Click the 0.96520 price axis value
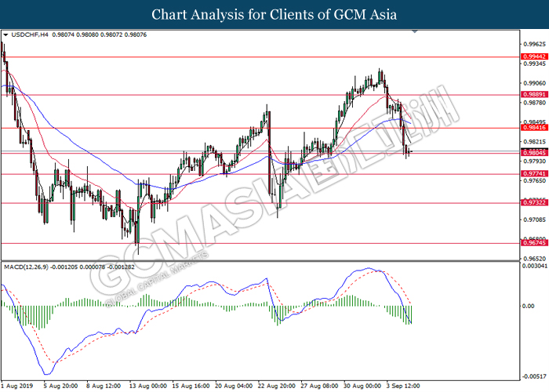Image resolution: width=549 pixels, height=392 pixels. 535,260
